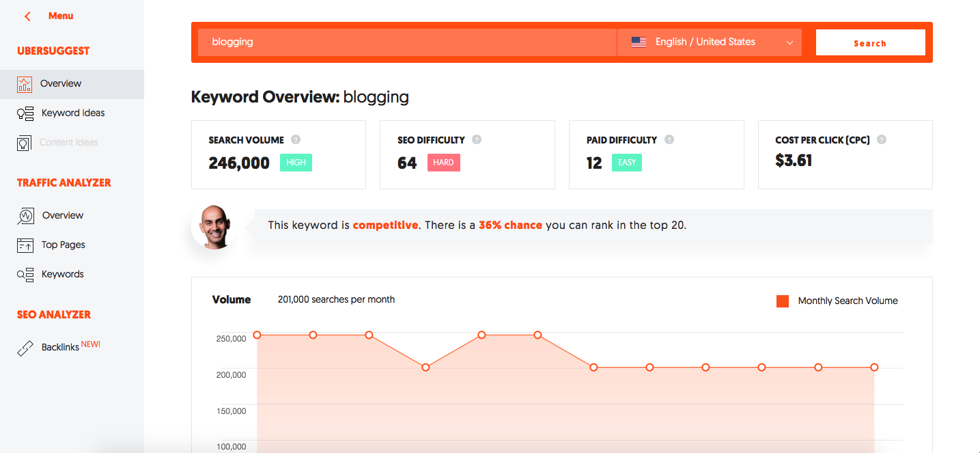Open the English / United States language dropdown
This screenshot has width=980, height=453.
(x=709, y=42)
